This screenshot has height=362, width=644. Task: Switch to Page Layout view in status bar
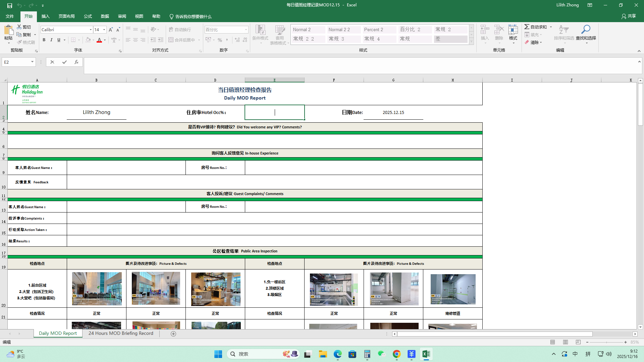(x=566, y=342)
